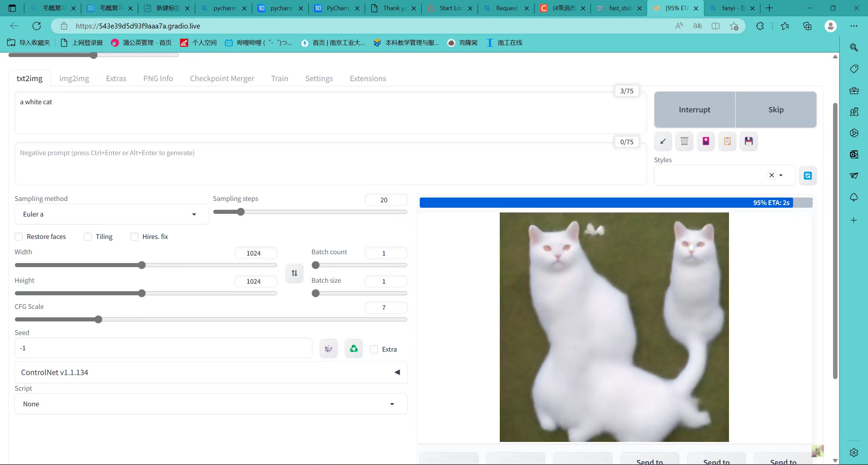Go back with the browser back arrow
This screenshot has height=465, width=868.
(x=14, y=26)
